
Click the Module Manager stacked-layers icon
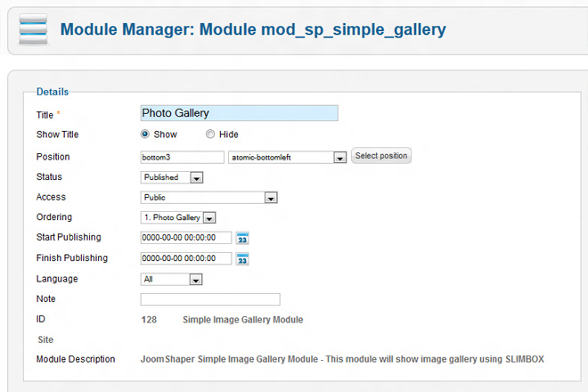(30, 31)
